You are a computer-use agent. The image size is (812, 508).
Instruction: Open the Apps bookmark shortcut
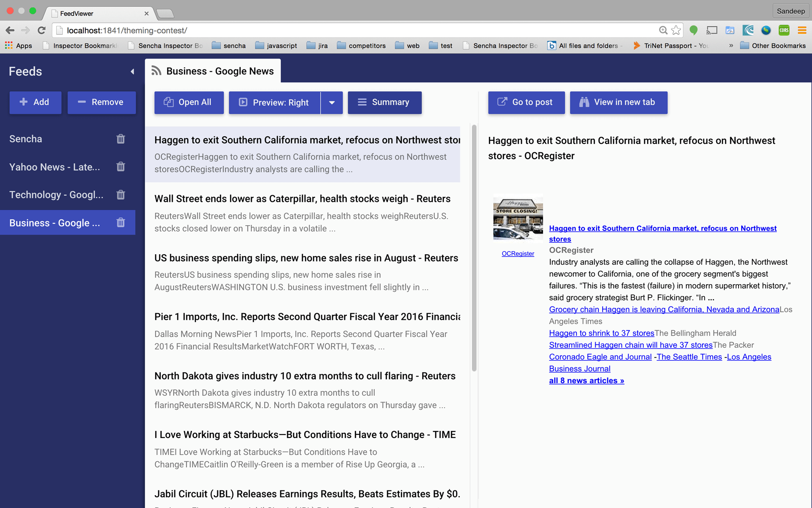(18, 45)
